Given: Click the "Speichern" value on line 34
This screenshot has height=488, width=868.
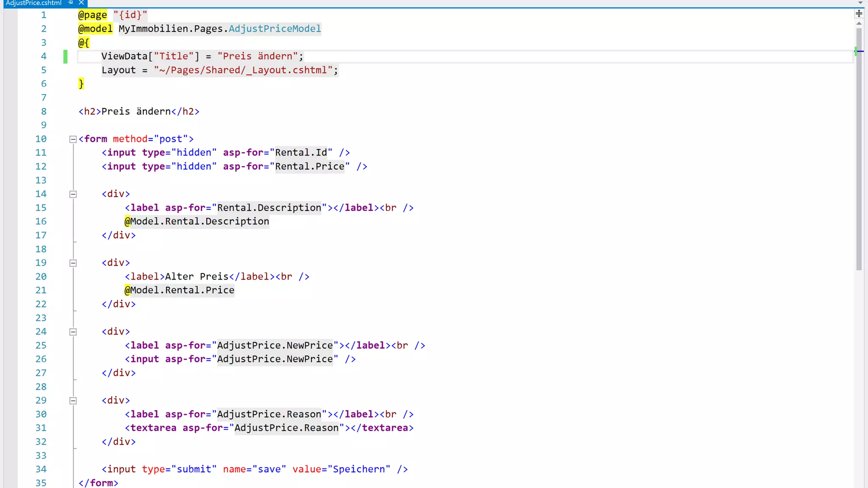Looking at the screenshot, I should point(359,469).
